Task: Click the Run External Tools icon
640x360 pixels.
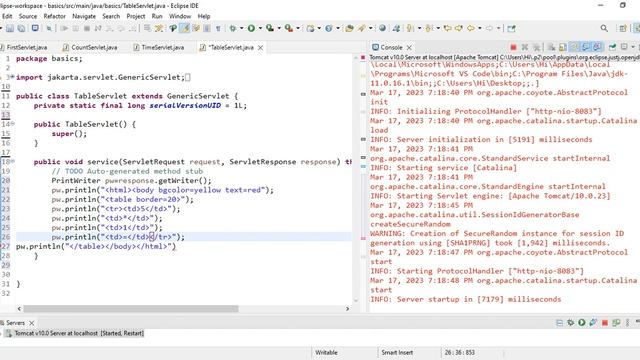Action: click(x=289, y=28)
